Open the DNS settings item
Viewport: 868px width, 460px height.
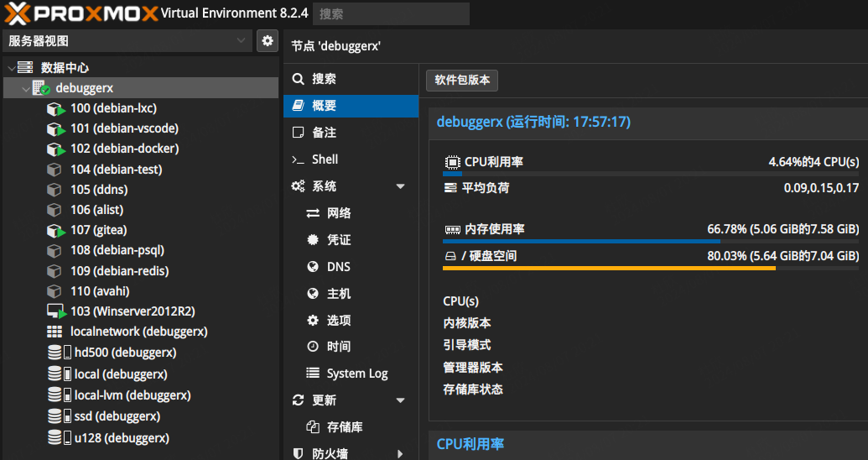point(351,267)
